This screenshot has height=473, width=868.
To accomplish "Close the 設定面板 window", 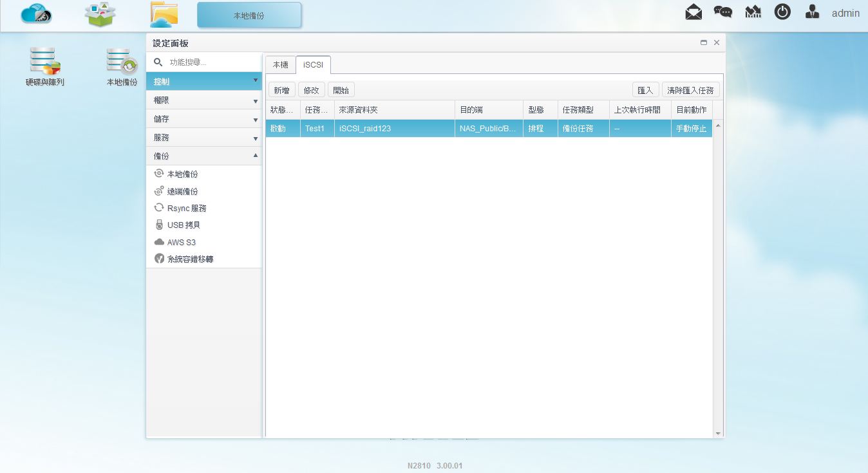I will (x=717, y=42).
